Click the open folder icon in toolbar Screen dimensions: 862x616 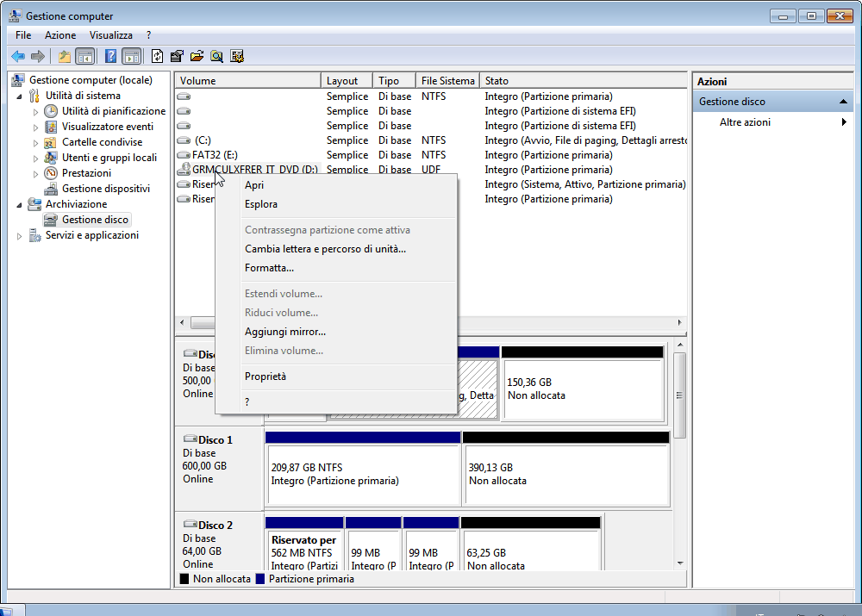pyautogui.click(x=197, y=57)
